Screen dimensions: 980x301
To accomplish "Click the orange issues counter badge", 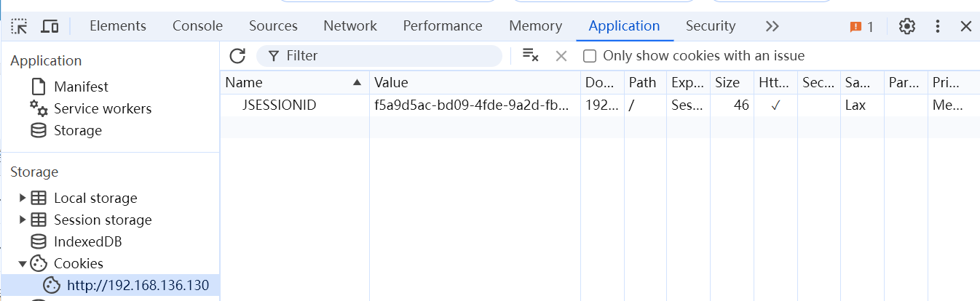I will click(x=861, y=26).
